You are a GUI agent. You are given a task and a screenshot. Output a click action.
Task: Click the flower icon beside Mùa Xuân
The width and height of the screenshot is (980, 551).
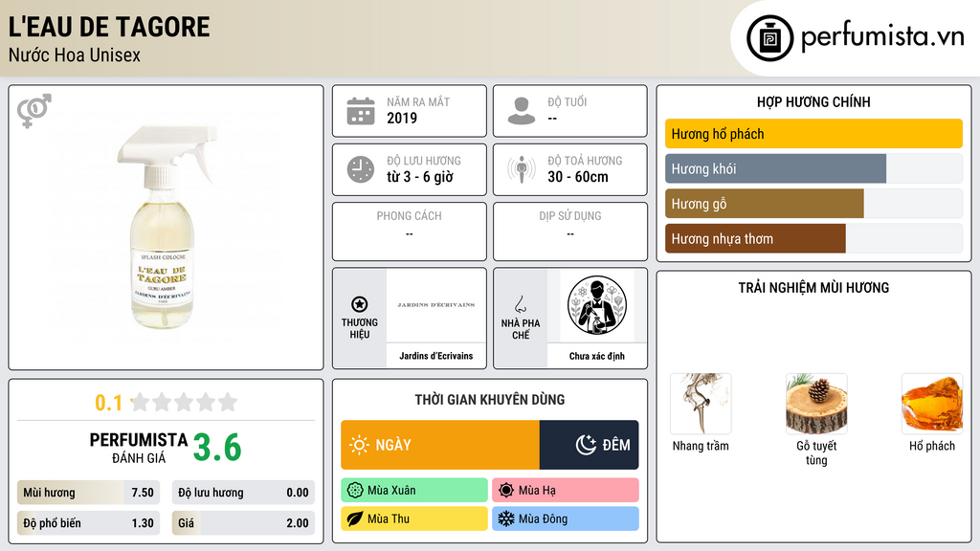(x=355, y=491)
